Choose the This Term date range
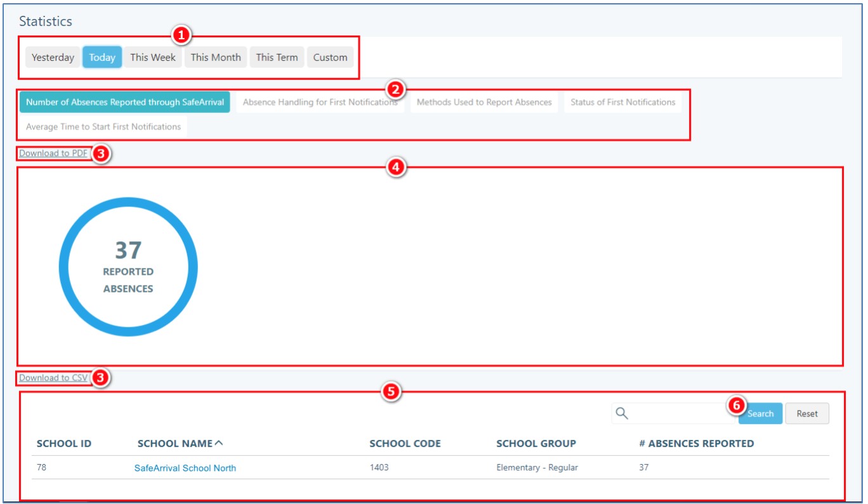The height and width of the screenshot is (504, 868). (x=277, y=57)
